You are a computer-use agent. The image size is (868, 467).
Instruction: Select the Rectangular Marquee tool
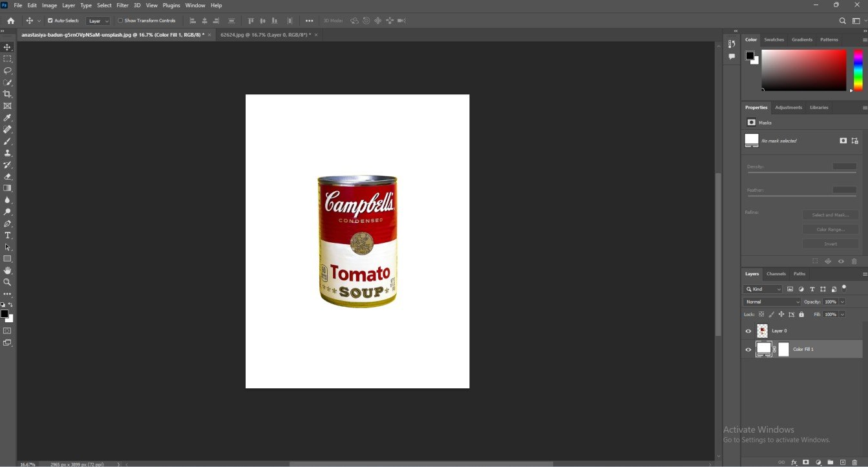pos(8,59)
